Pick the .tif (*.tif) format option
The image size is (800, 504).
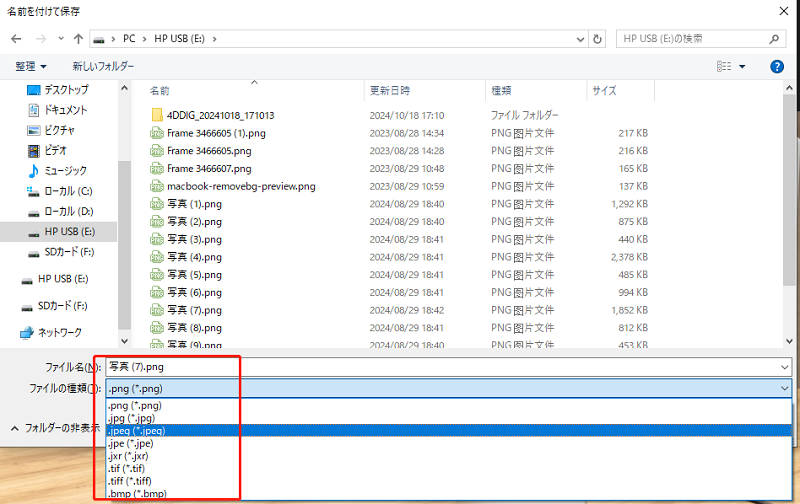(129, 467)
